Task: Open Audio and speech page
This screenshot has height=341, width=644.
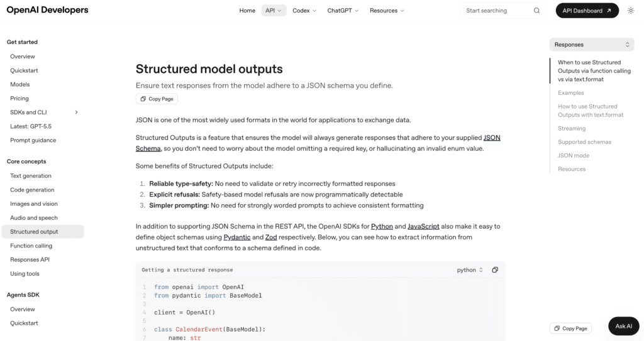Action: click(x=34, y=217)
